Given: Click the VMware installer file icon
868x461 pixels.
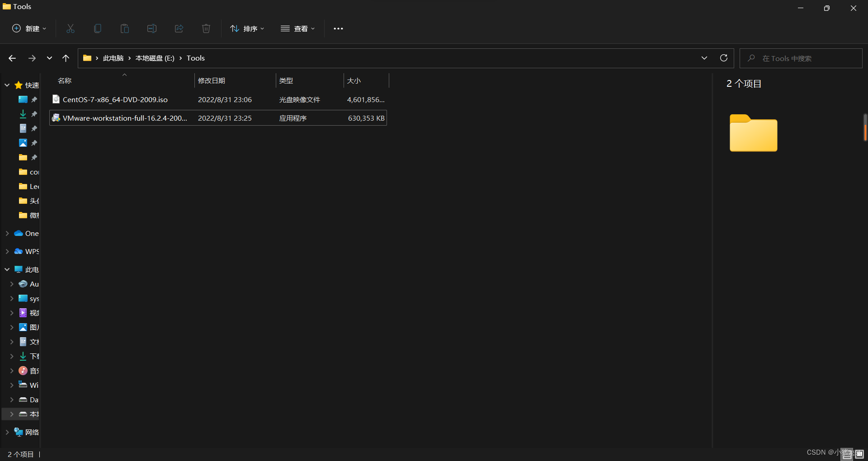Looking at the screenshot, I should coord(56,118).
